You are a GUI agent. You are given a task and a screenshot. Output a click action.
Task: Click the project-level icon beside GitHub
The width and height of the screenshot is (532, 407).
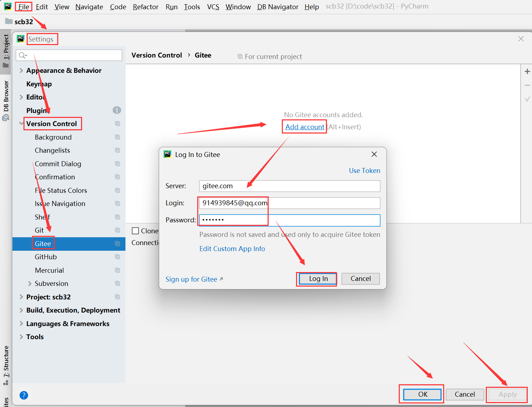pyautogui.click(x=118, y=257)
